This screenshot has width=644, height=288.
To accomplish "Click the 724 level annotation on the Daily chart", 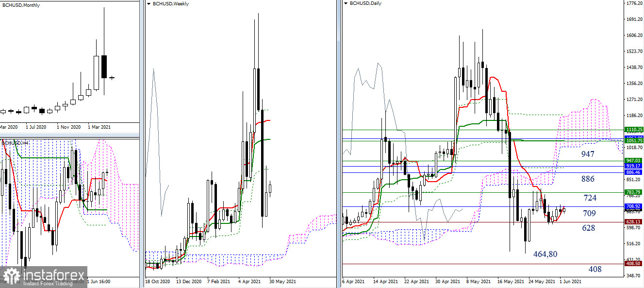I will click(590, 198).
